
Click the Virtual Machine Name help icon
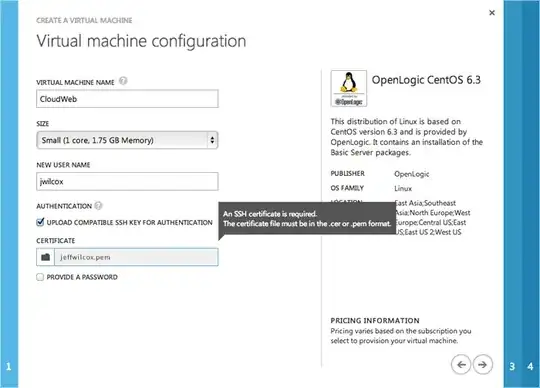[x=123, y=81]
